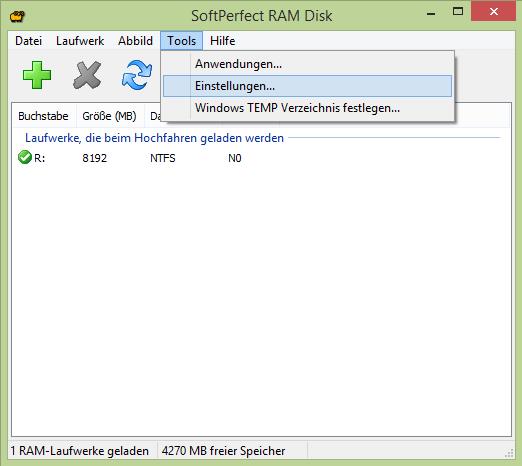
Task: Sort by Buchstabe column header
Action: tap(45, 116)
